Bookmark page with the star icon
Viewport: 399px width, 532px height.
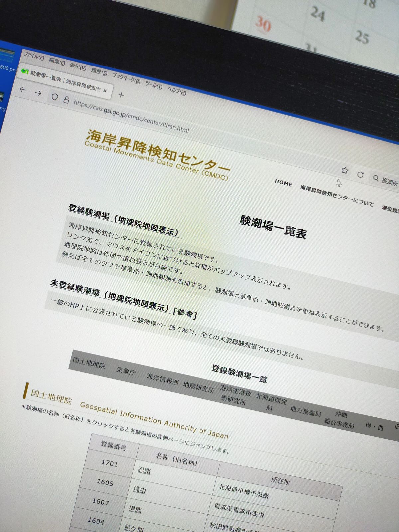(345, 170)
